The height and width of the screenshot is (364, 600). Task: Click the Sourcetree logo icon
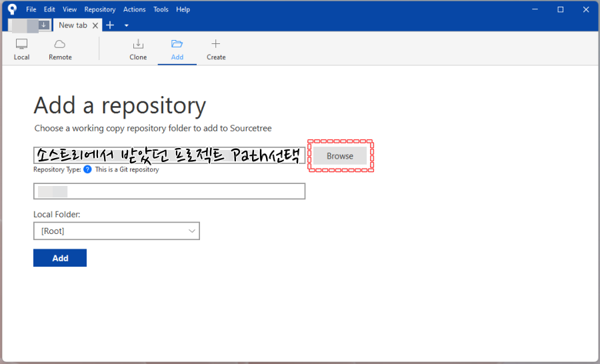tap(12, 9)
